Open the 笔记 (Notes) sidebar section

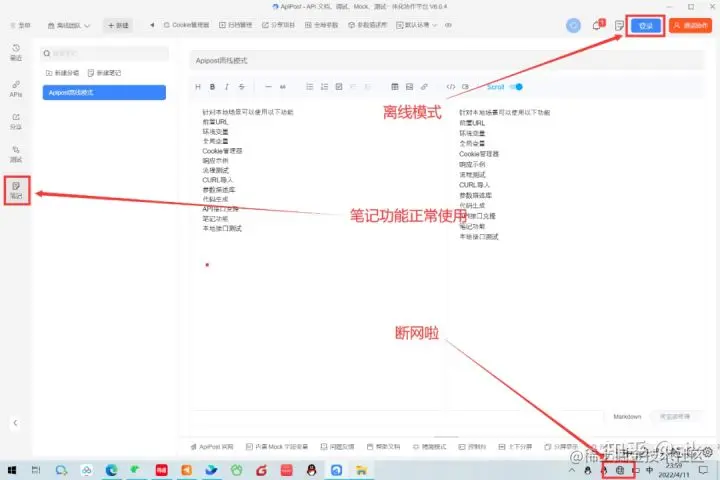click(17, 190)
